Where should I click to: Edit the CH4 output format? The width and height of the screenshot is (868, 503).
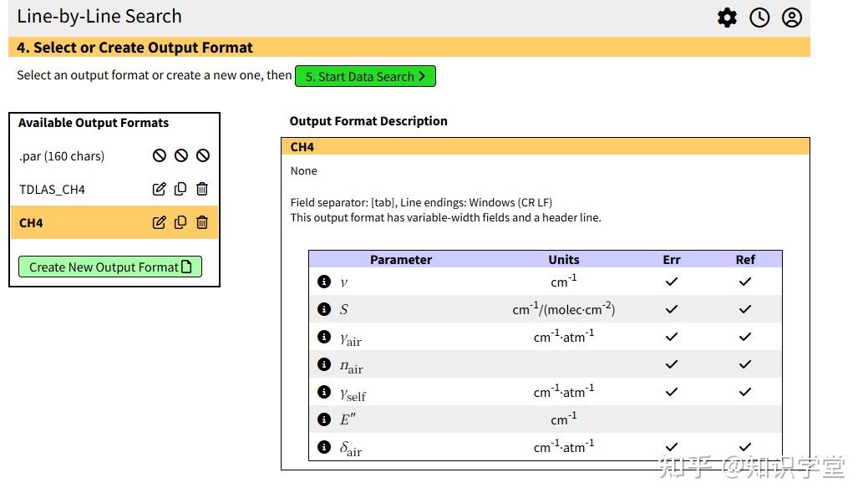coord(159,222)
